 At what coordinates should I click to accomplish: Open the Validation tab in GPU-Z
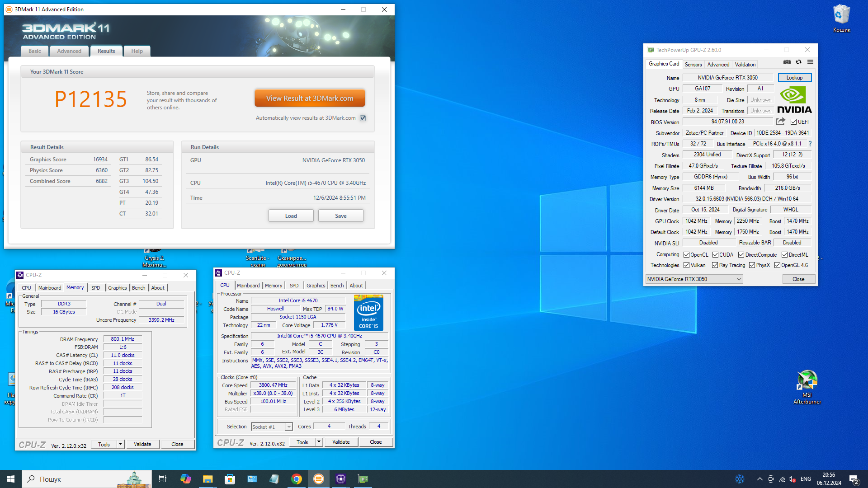(745, 65)
